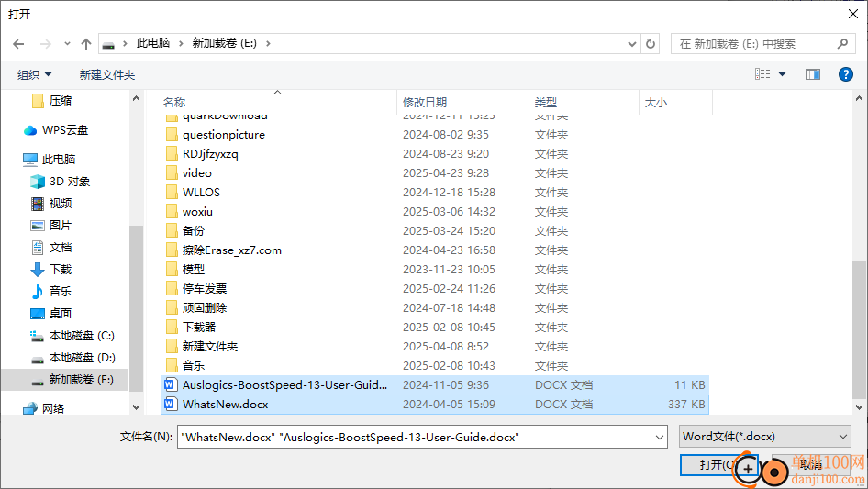Click the forward navigation arrow

[45, 44]
